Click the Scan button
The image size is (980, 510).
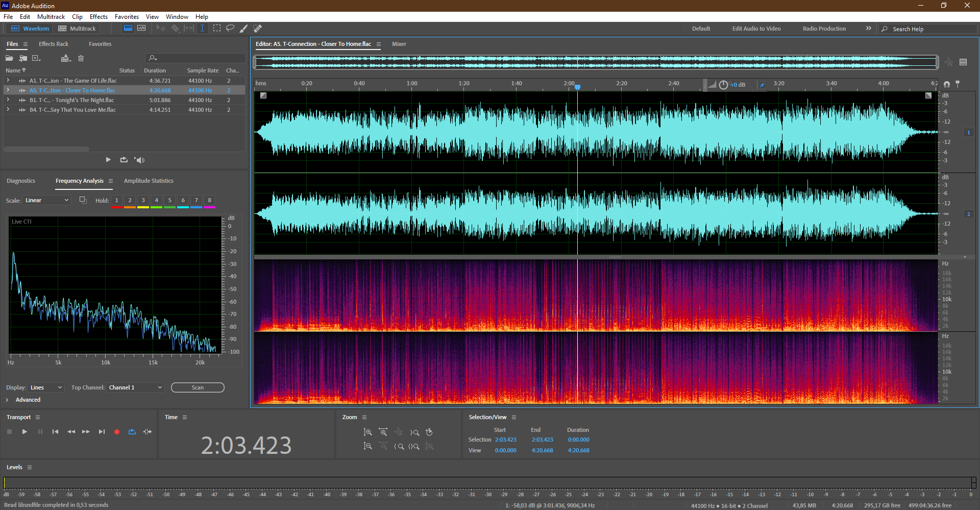[198, 387]
